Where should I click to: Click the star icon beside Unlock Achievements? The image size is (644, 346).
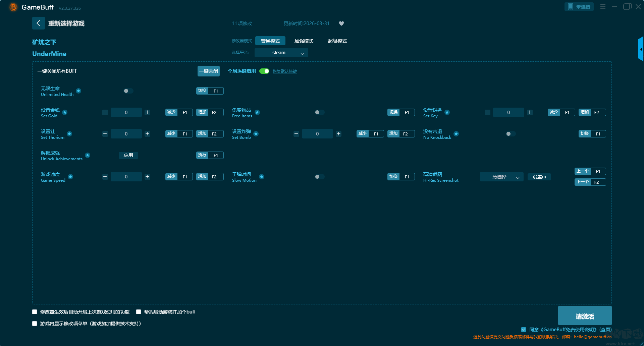pos(88,155)
